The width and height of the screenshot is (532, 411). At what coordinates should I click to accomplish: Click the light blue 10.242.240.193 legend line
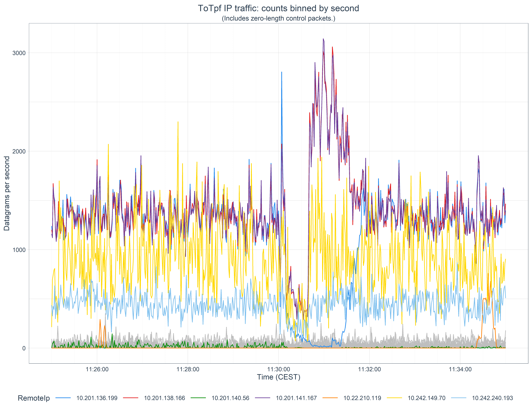pos(459,398)
